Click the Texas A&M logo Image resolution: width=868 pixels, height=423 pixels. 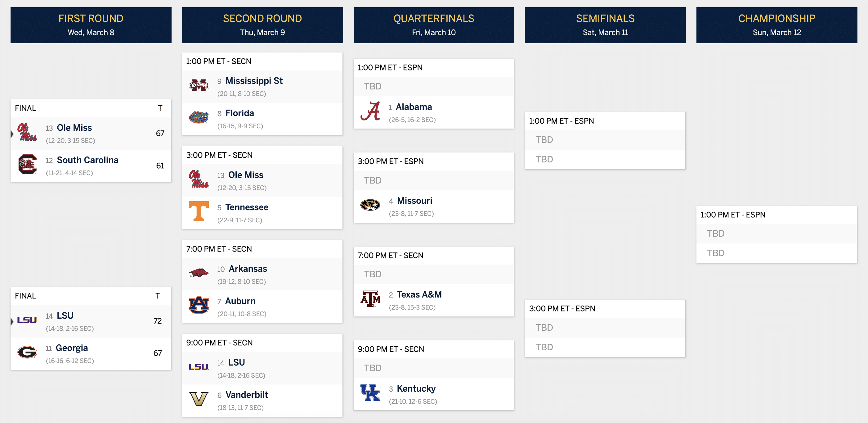pyautogui.click(x=370, y=298)
